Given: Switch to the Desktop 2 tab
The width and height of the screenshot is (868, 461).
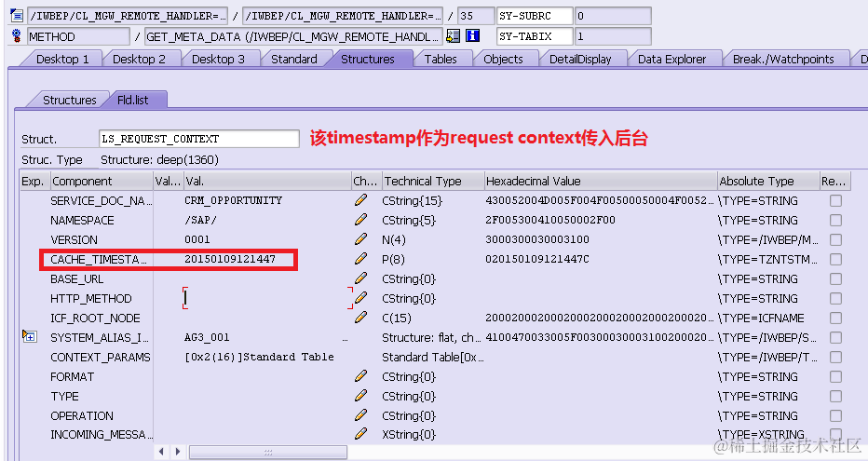Looking at the screenshot, I should click(139, 59).
